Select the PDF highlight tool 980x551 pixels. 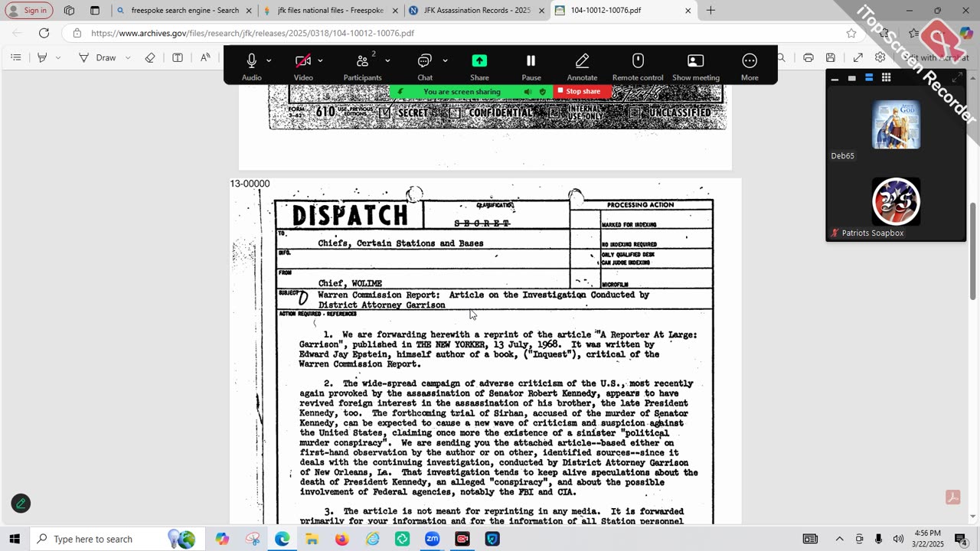[x=42, y=57]
